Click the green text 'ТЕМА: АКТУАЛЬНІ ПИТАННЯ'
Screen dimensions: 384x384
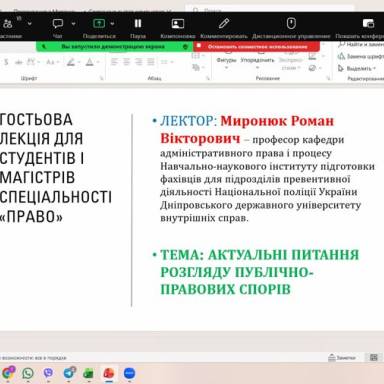pos(260,255)
